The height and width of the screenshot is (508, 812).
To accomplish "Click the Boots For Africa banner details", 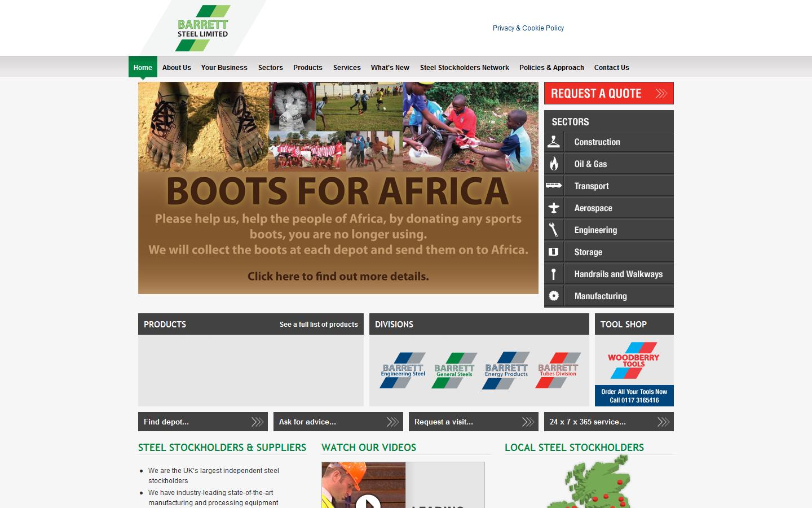I will pyautogui.click(x=338, y=276).
